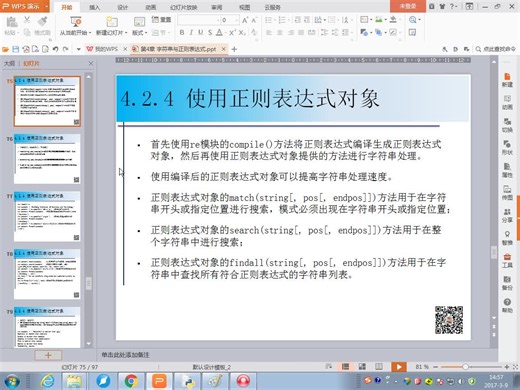Expand the New Slide dropdown arrow
The width and height of the screenshot is (520, 390).
coord(126,33)
